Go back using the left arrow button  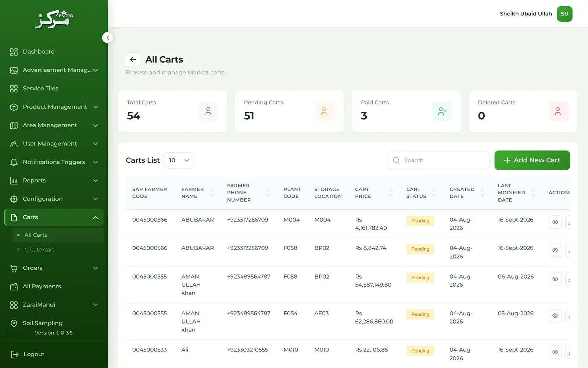(133, 60)
